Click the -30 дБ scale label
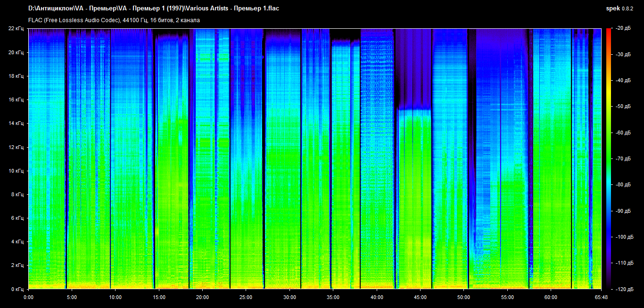Screen dimensions: 644x308 pyautogui.click(x=624, y=55)
